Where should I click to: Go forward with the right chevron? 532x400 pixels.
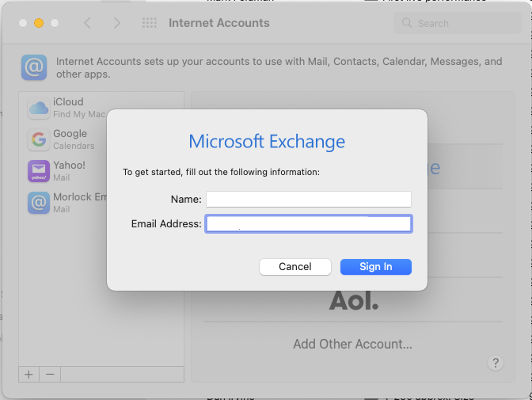[116, 23]
